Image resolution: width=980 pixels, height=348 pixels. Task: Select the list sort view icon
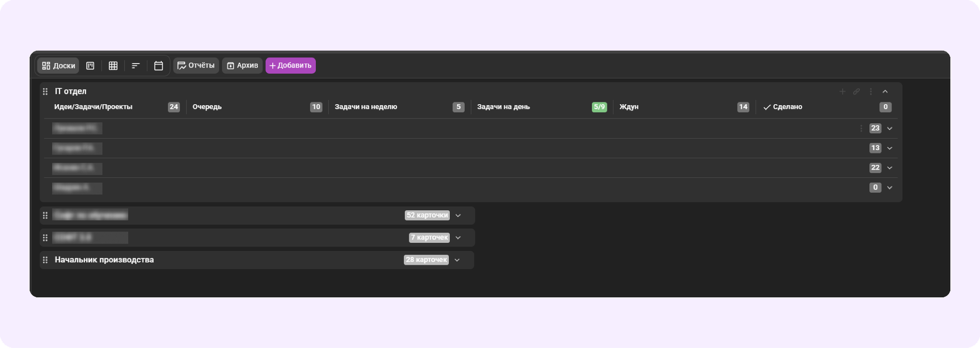pyautogui.click(x=136, y=66)
